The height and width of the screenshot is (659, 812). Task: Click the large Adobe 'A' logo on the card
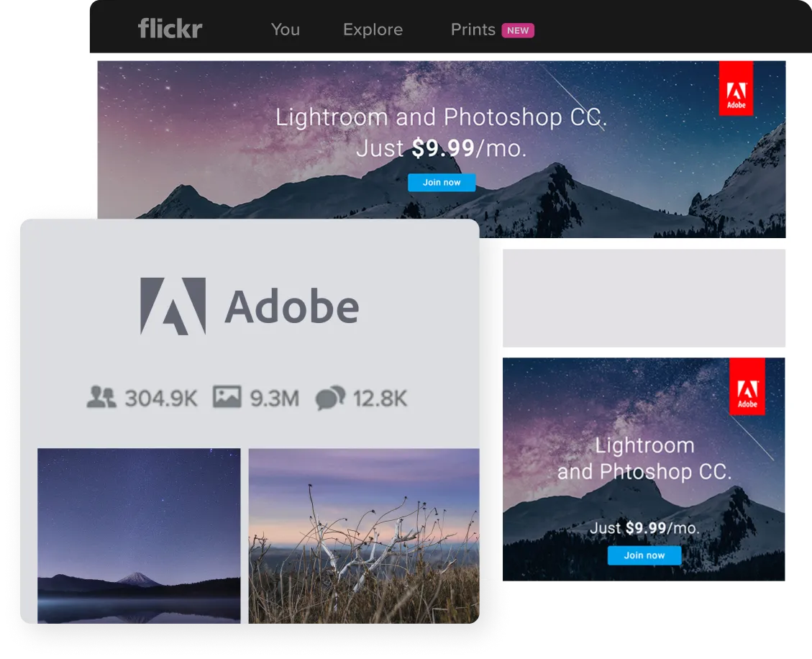(173, 305)
